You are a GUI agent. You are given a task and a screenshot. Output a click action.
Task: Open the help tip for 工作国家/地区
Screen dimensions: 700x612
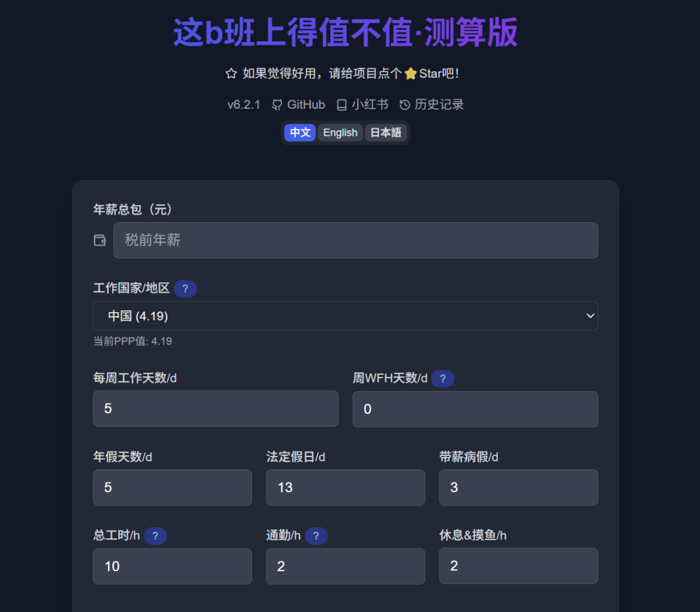click(x=185, y=288)
